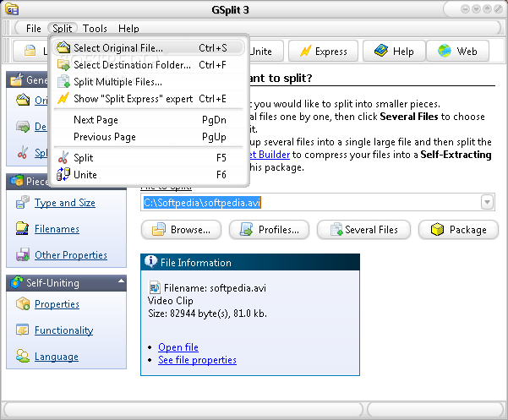Click the Several Files button

[x=363, y=230]
